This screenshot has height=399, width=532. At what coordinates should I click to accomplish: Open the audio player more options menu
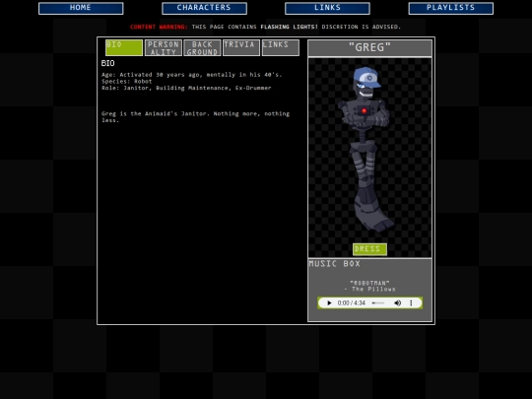411,303
